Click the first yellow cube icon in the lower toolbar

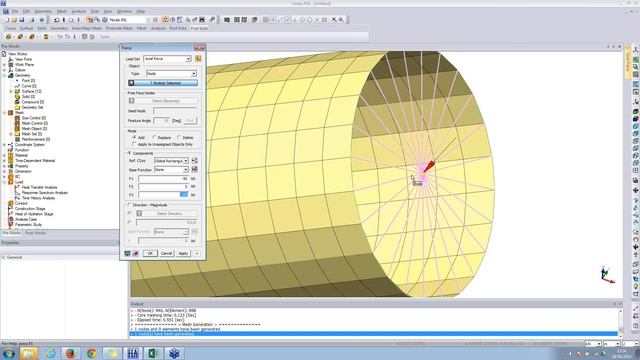click(9, 37)
